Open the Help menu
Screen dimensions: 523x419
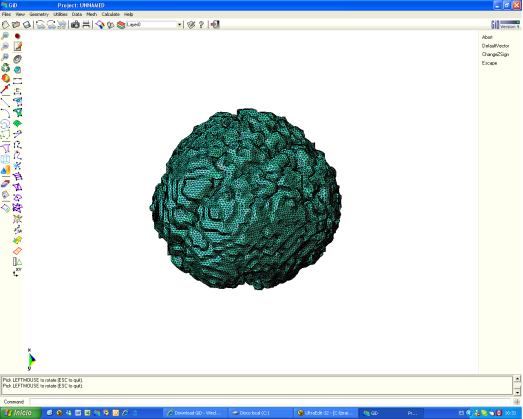pyautogui.click(x=128, y=14)
